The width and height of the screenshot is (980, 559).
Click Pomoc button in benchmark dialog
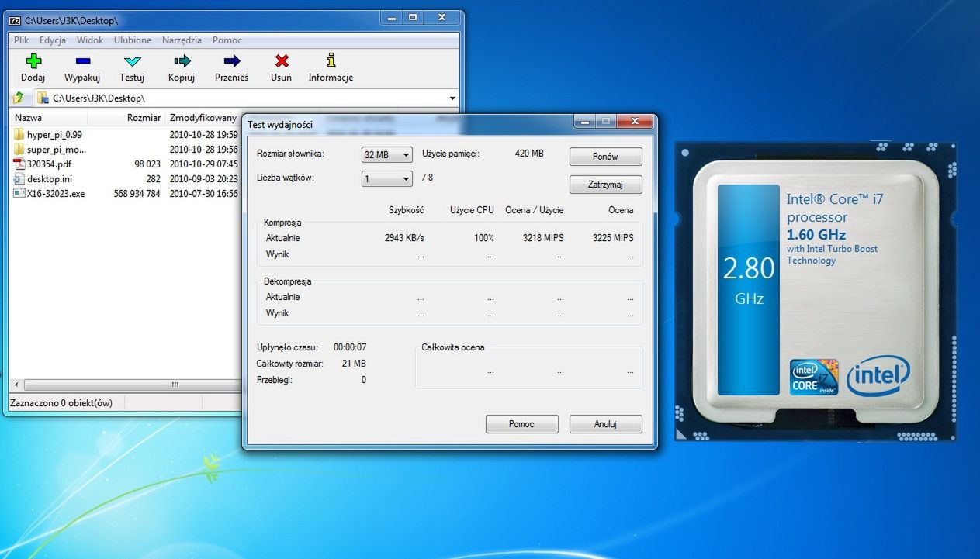[521, 424]
